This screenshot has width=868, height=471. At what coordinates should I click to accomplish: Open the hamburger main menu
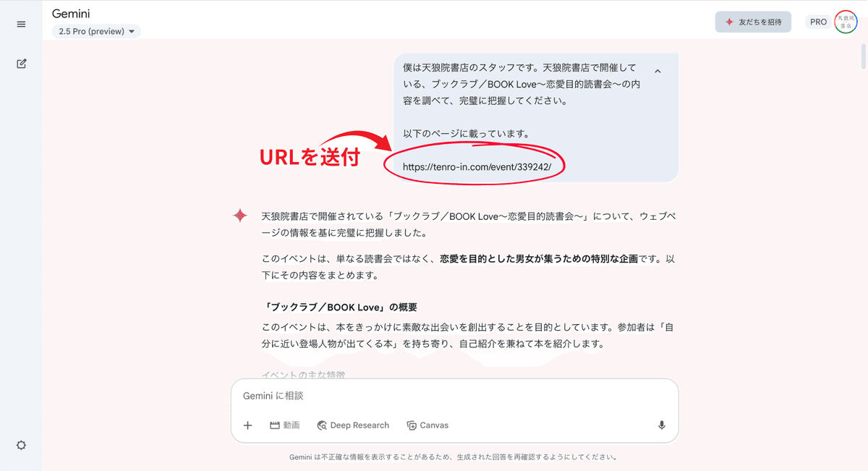[21, 24]
